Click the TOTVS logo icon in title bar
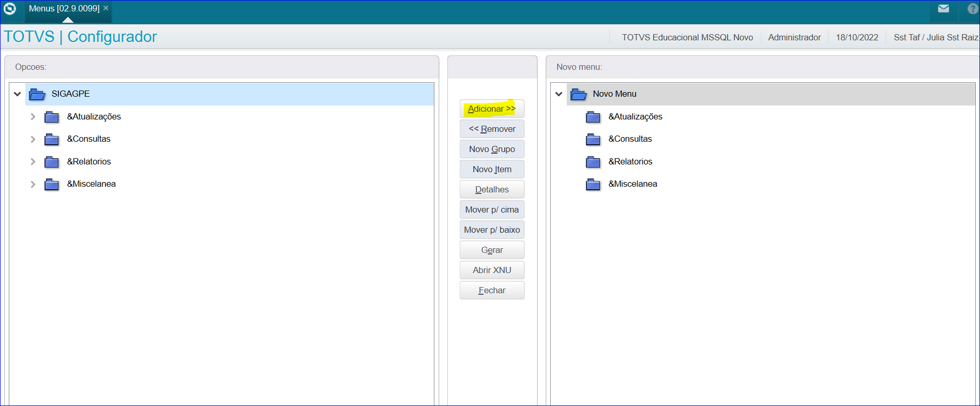This screenshot has width=980, height=406. pyautogui.click(x=10, y=9)
